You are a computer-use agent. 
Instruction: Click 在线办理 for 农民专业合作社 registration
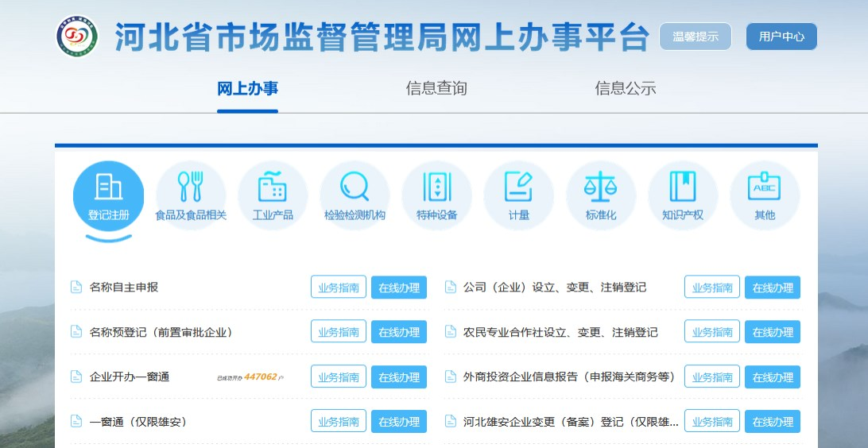772,332
